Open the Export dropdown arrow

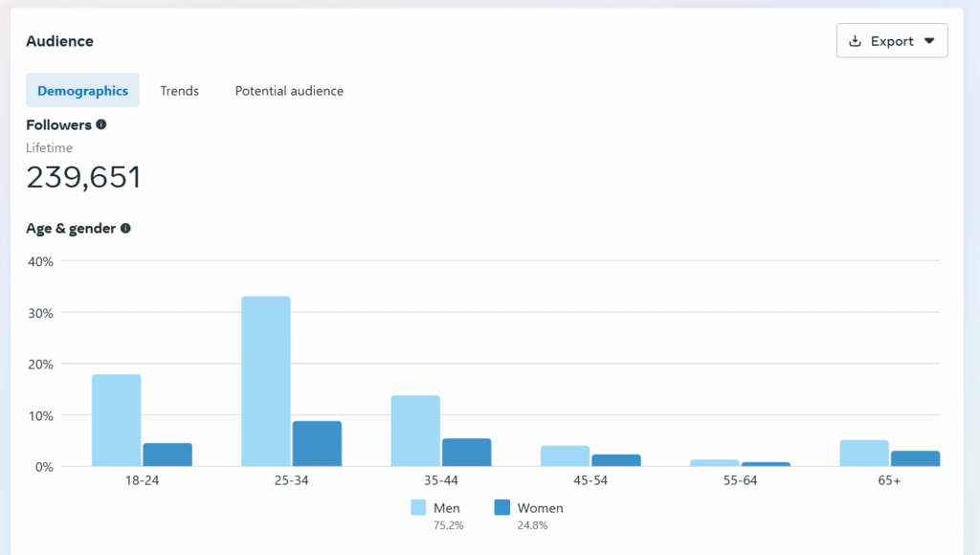(x=929, y=40)
